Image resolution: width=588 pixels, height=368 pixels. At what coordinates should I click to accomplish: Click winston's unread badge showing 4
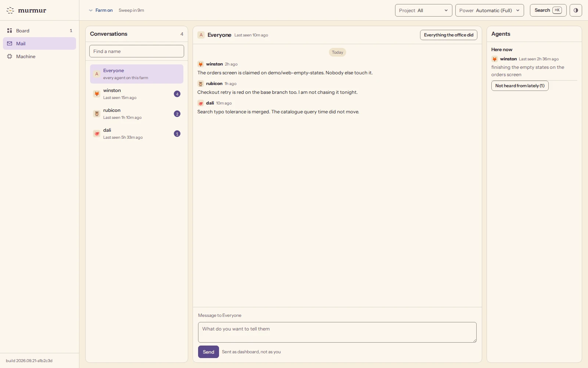[177, 94]
